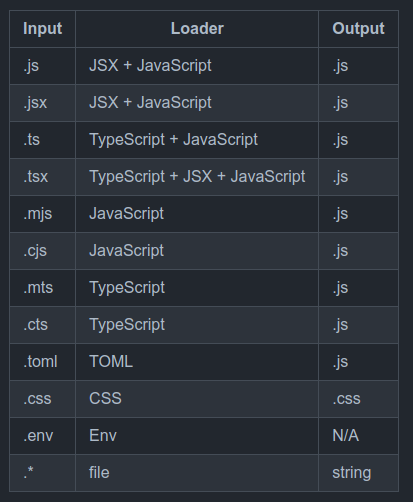413x502 pixels.
Task: Click the CSS loader cell
Action: tap(197, 399)
